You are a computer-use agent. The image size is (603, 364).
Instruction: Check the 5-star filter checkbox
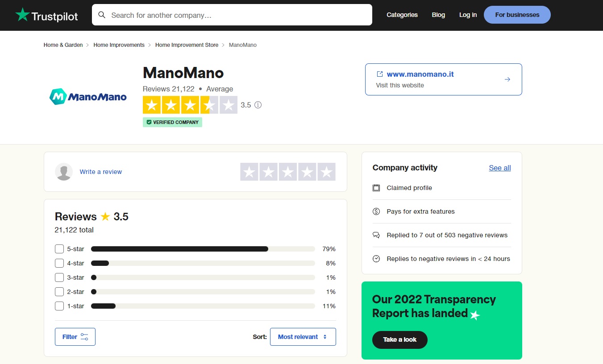pos(59,249)
